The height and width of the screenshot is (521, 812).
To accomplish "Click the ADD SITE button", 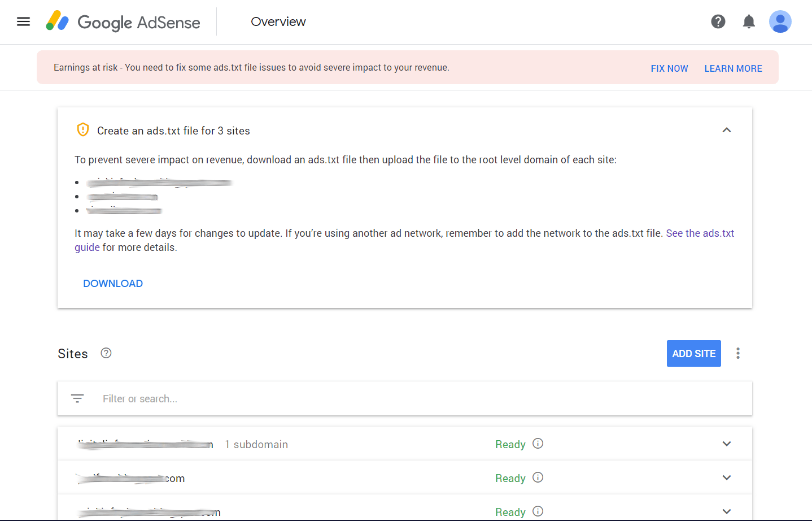I will pos(694,353).
